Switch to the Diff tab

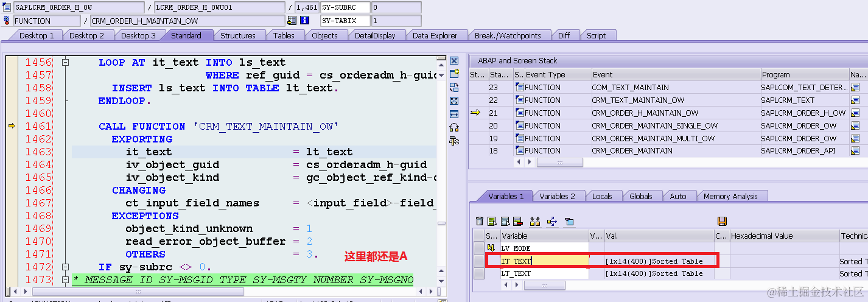564,35
